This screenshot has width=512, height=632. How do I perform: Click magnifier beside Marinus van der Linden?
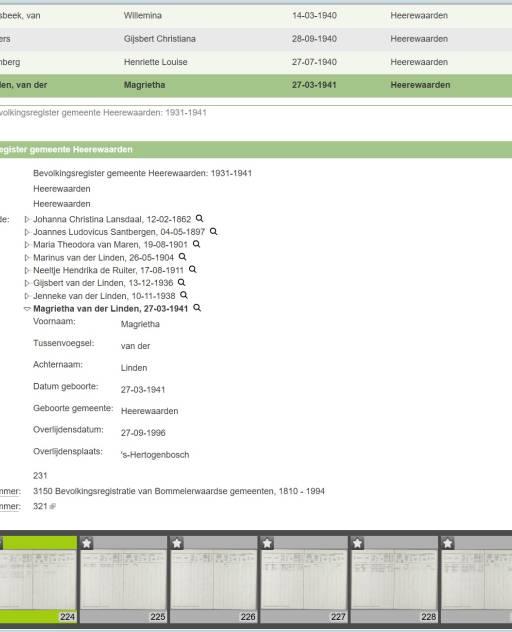pos(182,257)
